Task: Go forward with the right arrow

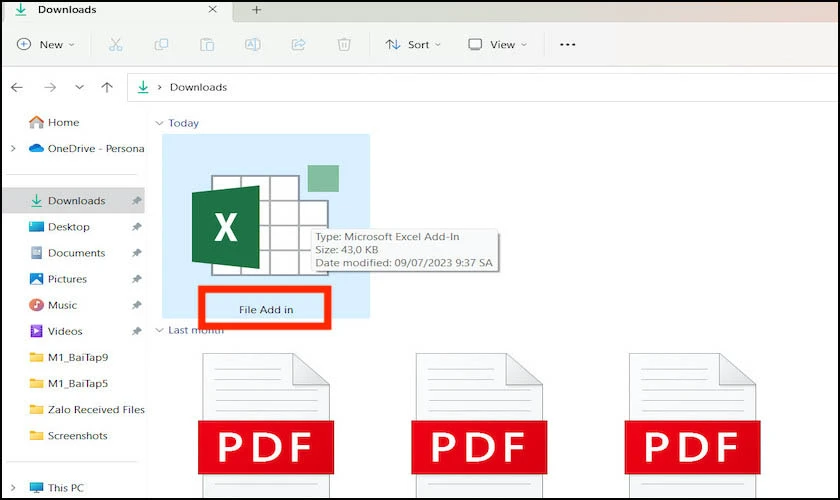Action: click(x=50, y=87)
